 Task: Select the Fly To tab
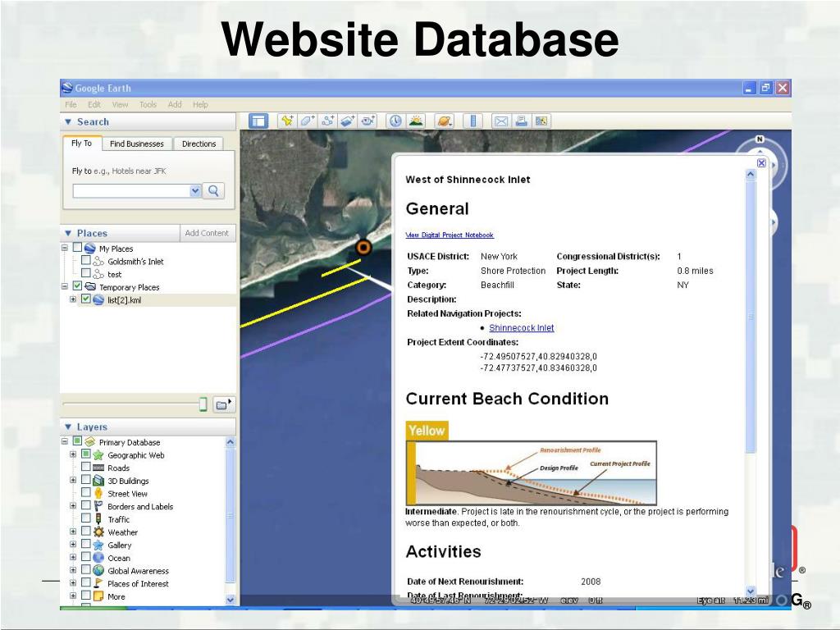coord(81,143)
